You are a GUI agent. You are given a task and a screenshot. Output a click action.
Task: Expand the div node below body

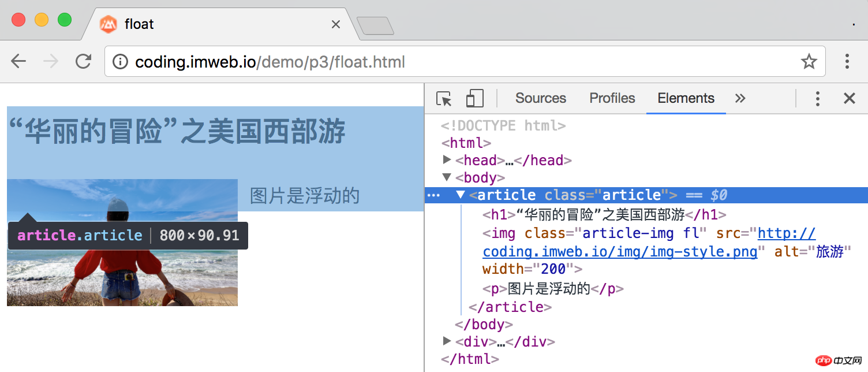tap(447, 341)
